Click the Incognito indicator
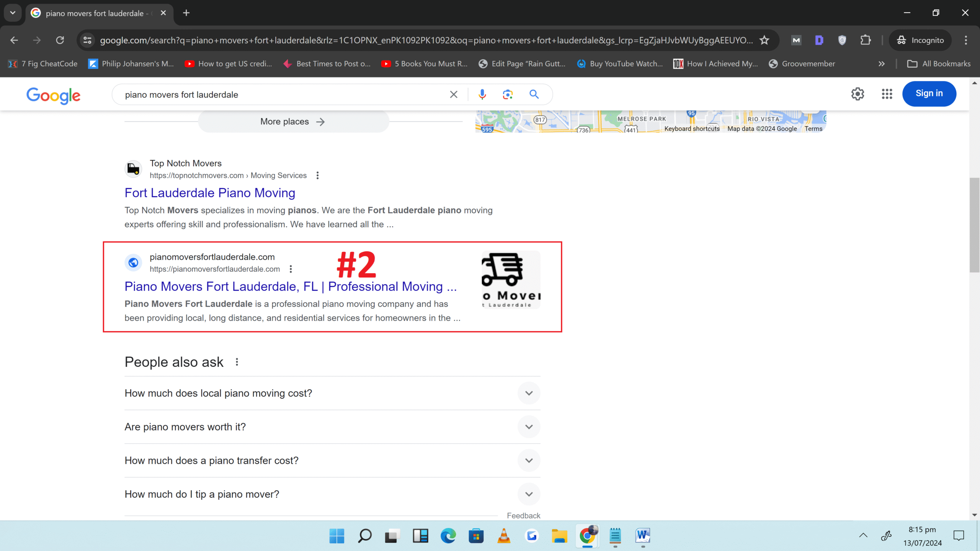Image resolution: width=980 pixels, height=551 pixels. [x=920, y=40]
